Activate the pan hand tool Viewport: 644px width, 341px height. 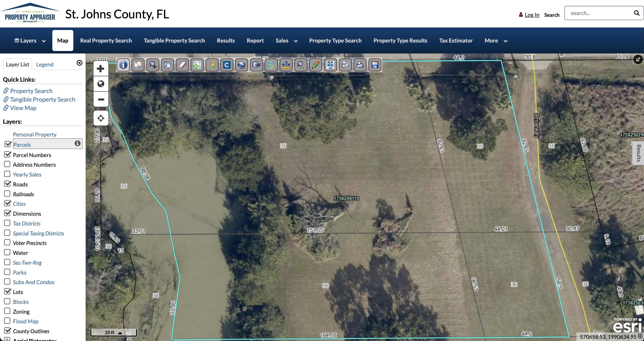(x=167, y=65)
